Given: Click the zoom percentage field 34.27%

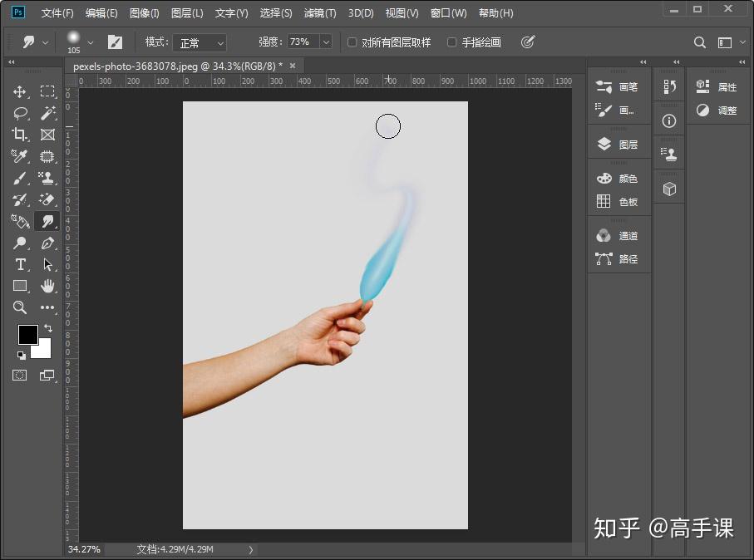Looking at the screenshot, I should coord(84,549).
